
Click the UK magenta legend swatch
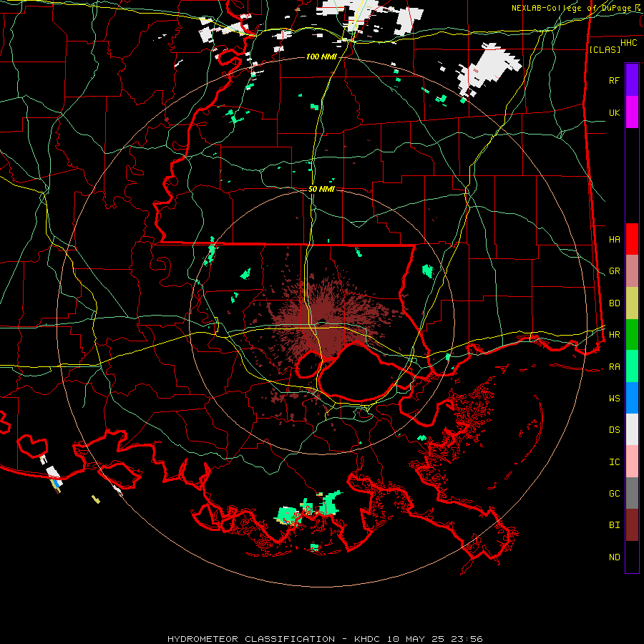632,112
